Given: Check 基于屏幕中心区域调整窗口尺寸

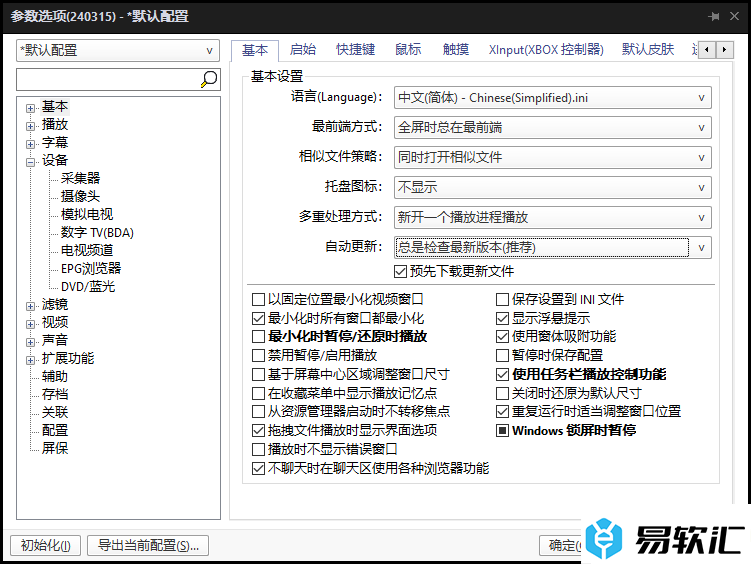Looking at the screenshot, I should click(258, 374).
